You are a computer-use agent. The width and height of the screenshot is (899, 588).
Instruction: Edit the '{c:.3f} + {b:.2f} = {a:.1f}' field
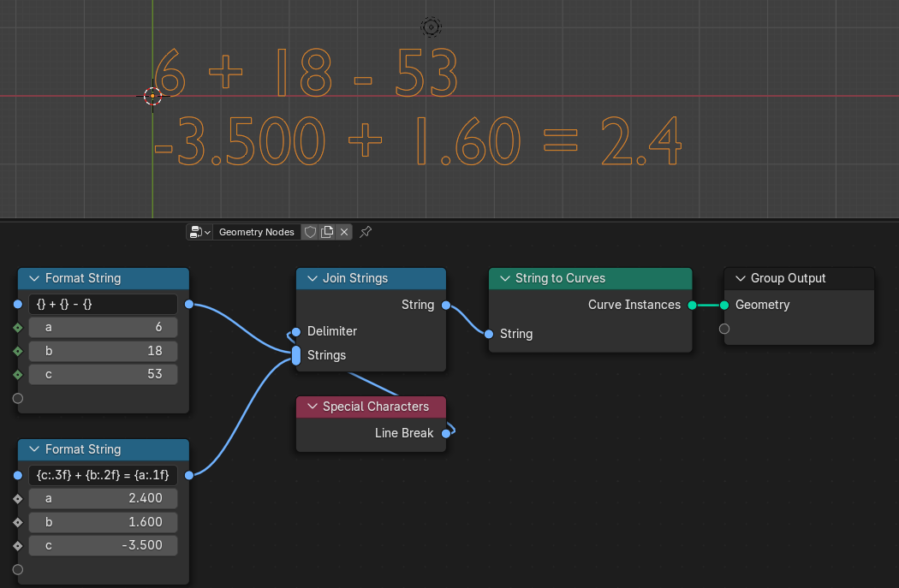[104, 475]
